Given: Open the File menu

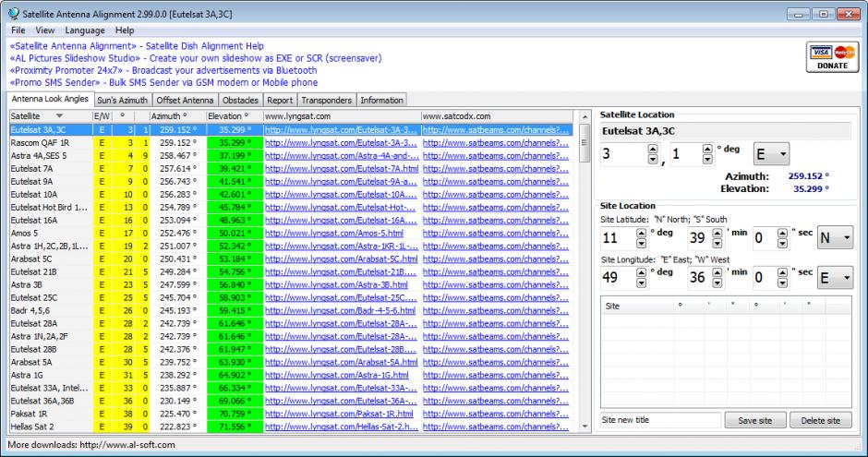Looking at the screenshot, I should [x=18, y=30].
